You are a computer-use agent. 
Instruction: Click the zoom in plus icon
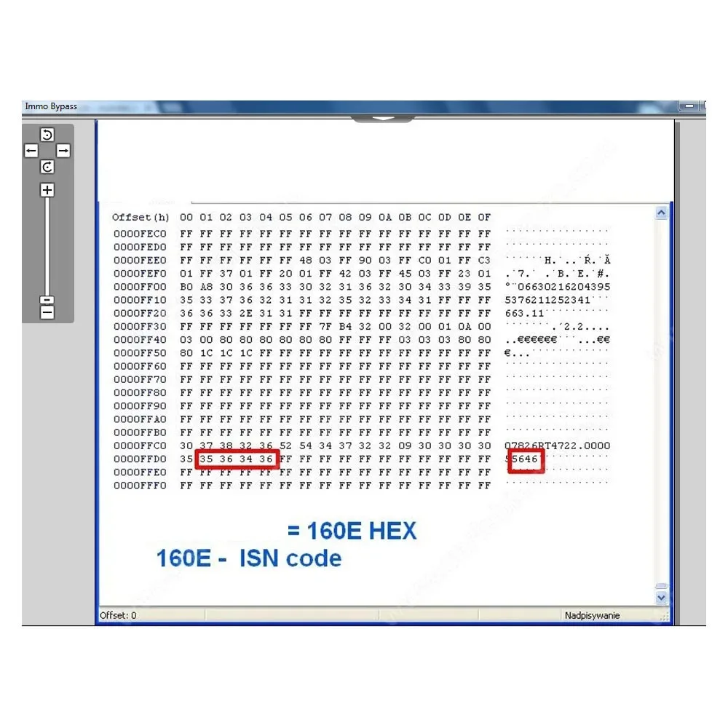(x=47, y=190)
